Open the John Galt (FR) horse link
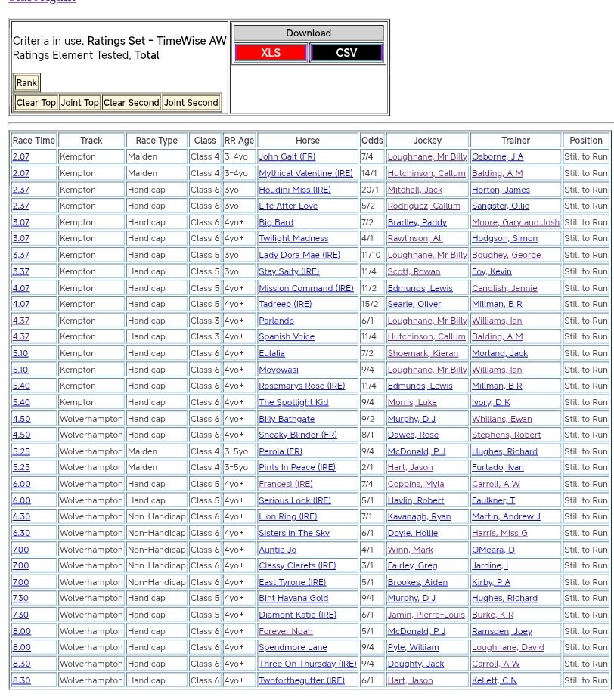The image size is (614, 700). 287,157
